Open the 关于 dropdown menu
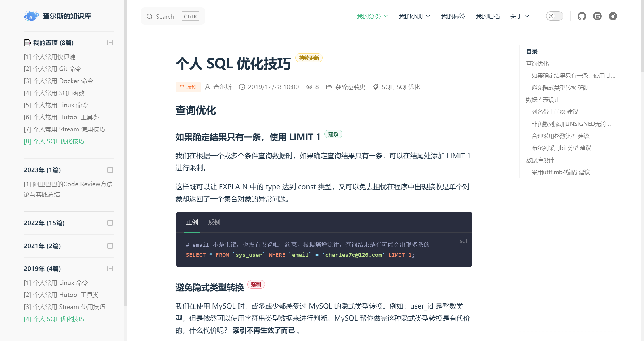644x341 pixels. [x=519, y=16]
